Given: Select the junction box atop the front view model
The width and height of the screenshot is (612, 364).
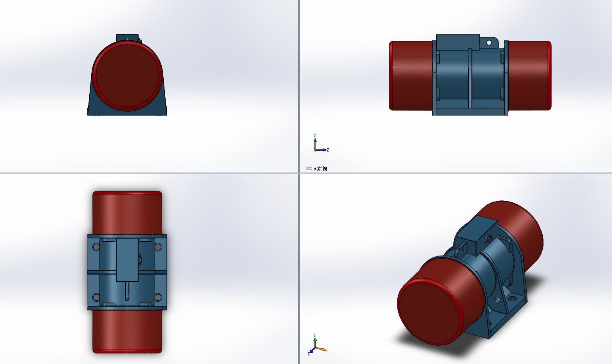Looking at the screenshot, I should click(127, 38).
